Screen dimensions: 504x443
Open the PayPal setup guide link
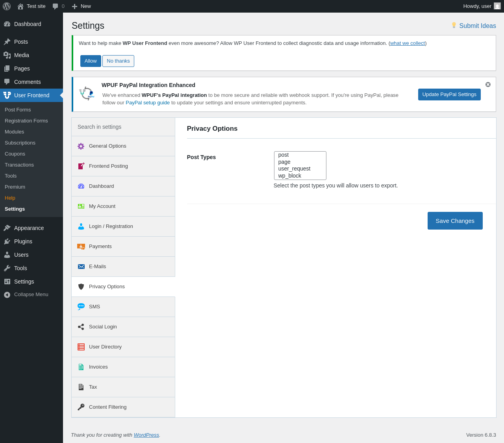pos(148,103)
